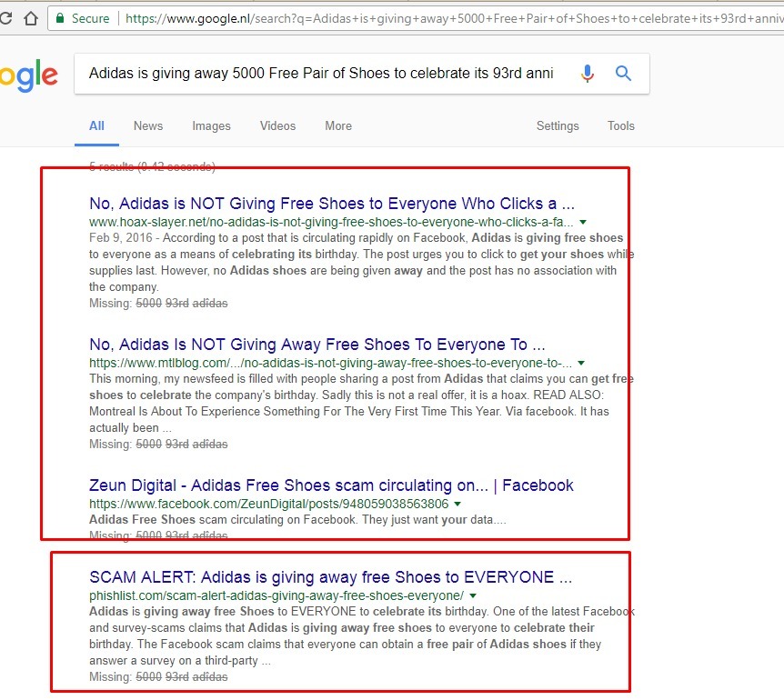This screenshot has height=700, width=784.
Task: Click 'Missing: 5000 93rd adidas' under mtlblog result
Action: [x=158, y=445]
